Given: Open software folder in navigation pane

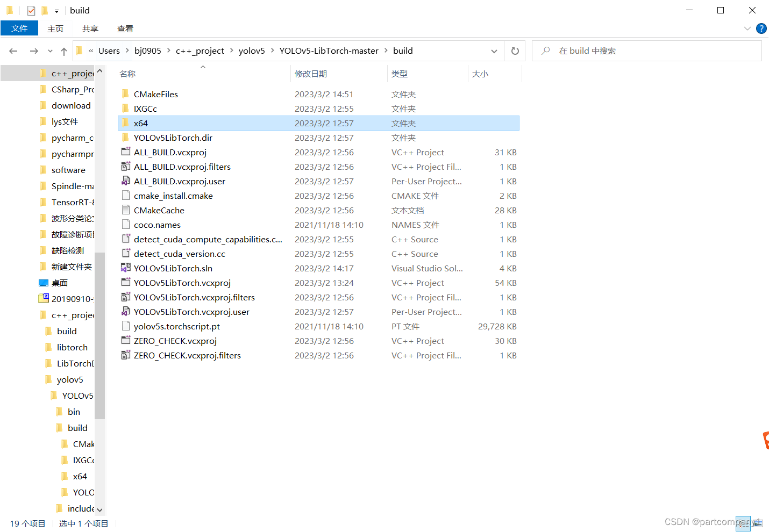Looking at the screenshot, I should click(68, 170).
